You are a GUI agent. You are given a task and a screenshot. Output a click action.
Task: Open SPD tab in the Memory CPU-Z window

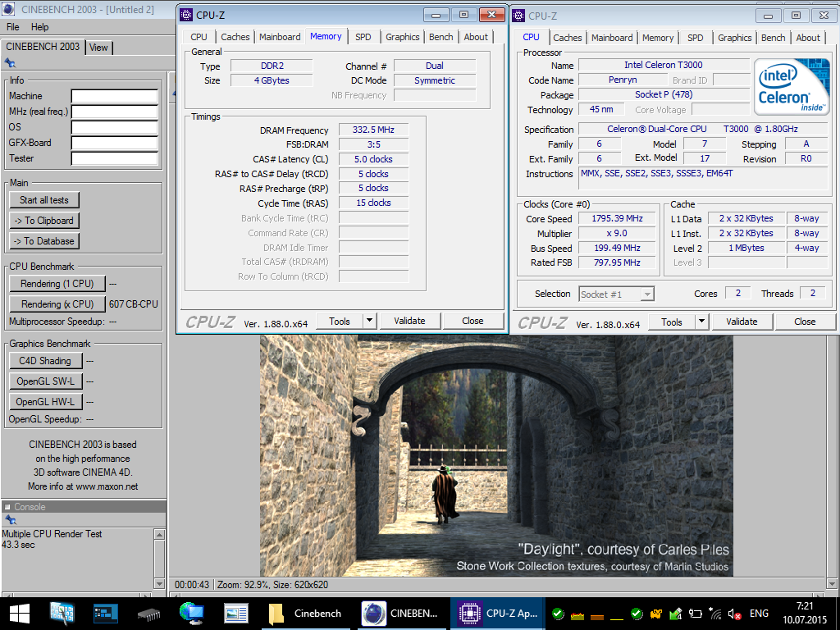pyautogui.click(x=363, y=36)
